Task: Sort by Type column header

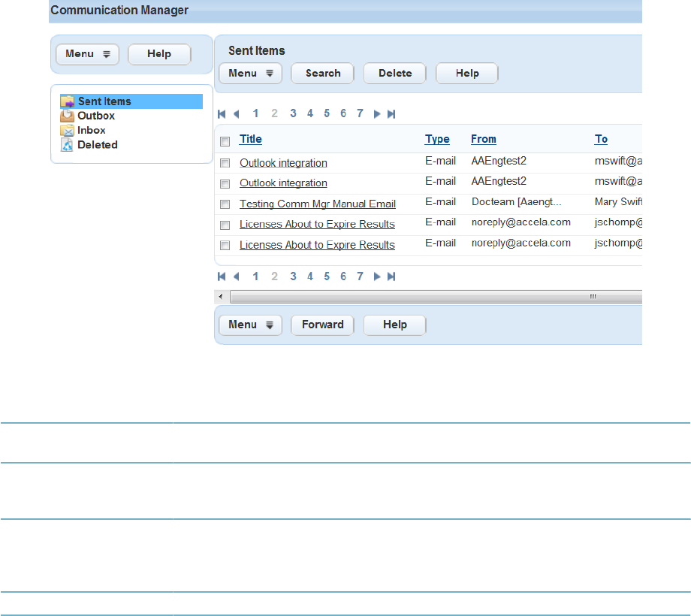Action: [437, 139]
